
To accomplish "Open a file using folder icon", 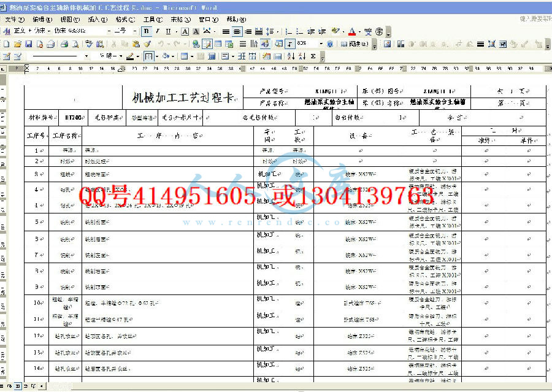I will pos(18,44).
